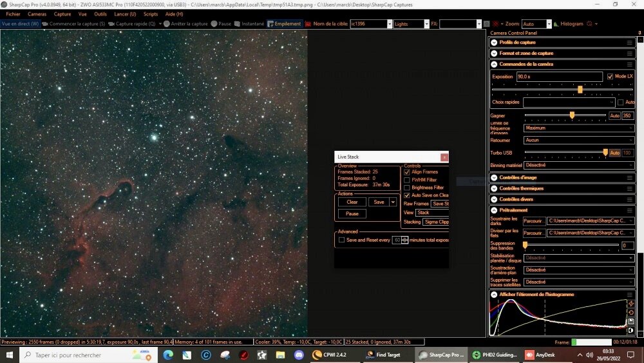Toggle the Auto button for Gagner
Image resolution: width=644 pixels, height=363 pixels.
point(614,116)
